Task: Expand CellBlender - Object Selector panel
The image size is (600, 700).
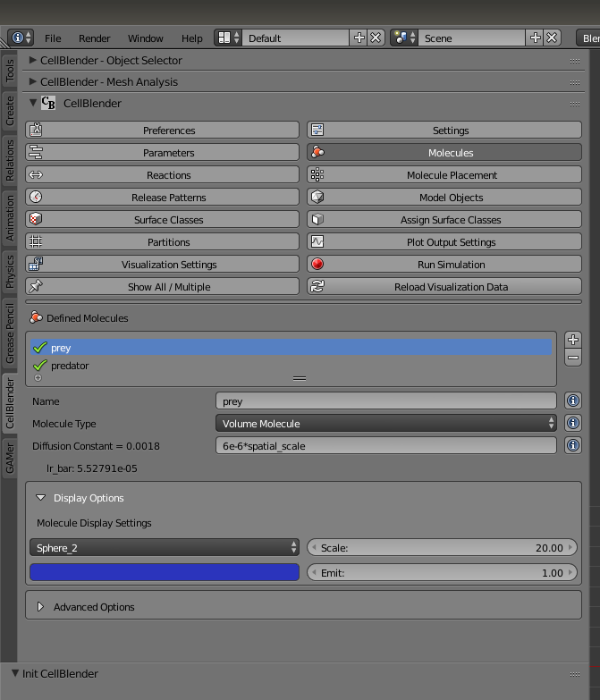Action: coord(32,60)
